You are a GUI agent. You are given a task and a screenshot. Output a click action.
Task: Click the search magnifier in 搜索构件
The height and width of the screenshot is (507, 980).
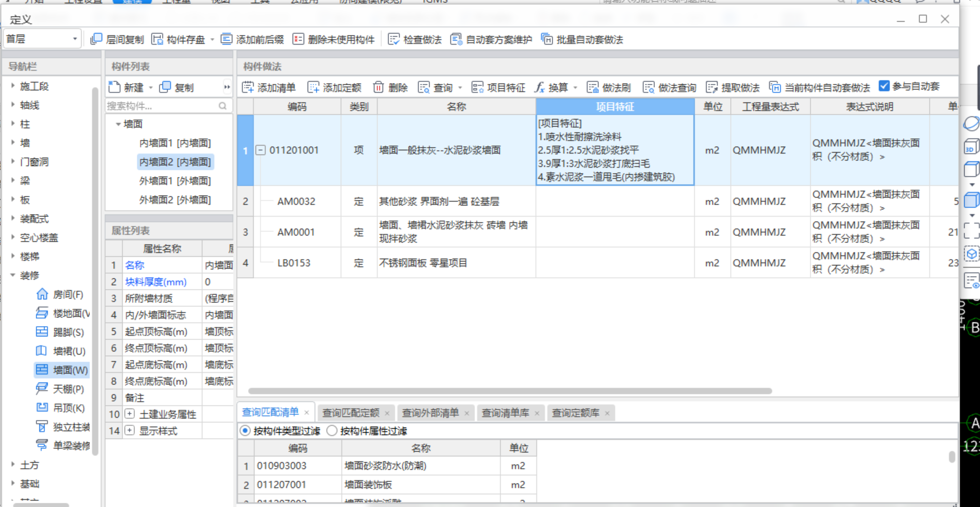(x=223, y=106)
